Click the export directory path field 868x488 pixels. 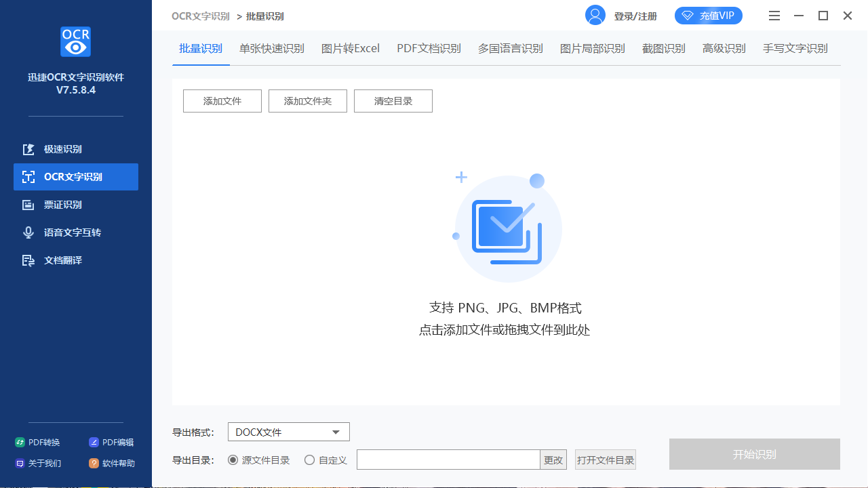click(448, 460)
